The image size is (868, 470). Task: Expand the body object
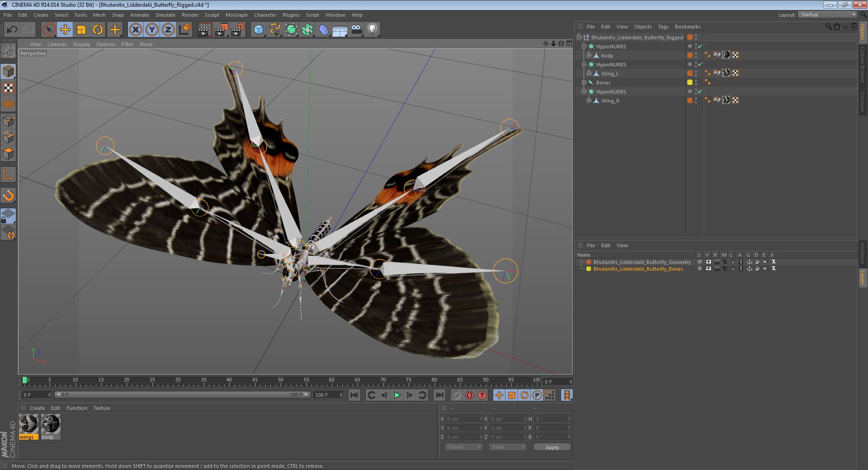(x=589, y=56)
